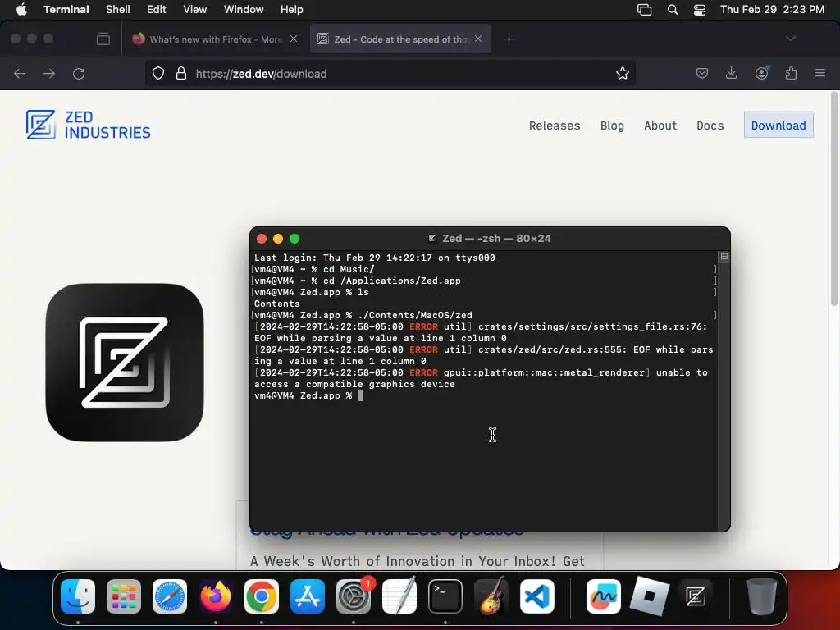Open Stage Manager menu bar icon
Viewport: 840px width, 630px height.
[645, 10]
